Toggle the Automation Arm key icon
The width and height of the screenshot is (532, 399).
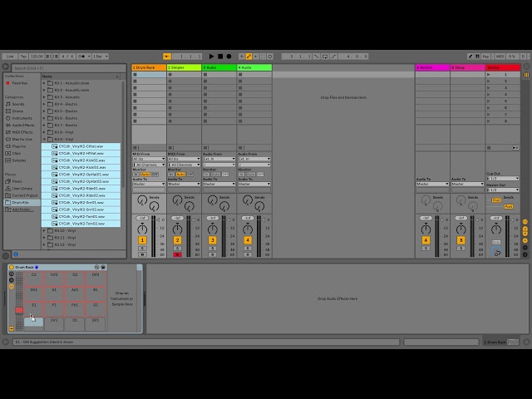tap(249, 57)
